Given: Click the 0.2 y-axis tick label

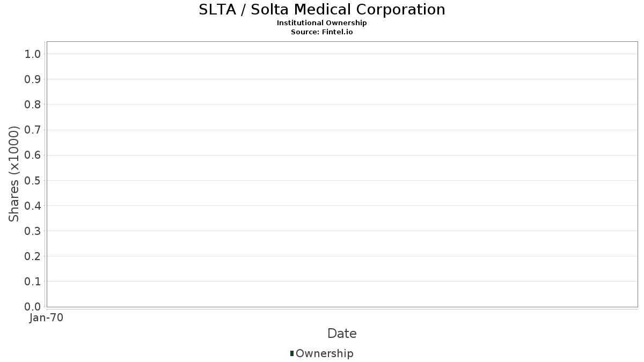Looking at the screenshot, I should (x=33, y=256).
